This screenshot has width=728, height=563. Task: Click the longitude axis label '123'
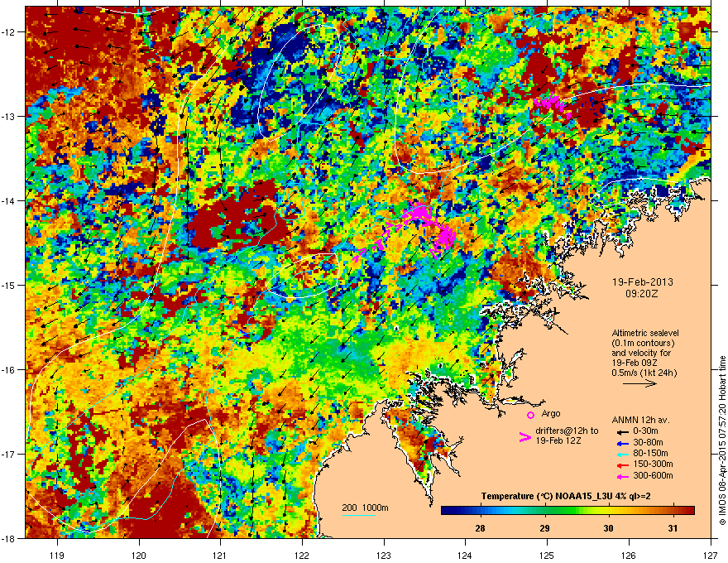[384, 555]
